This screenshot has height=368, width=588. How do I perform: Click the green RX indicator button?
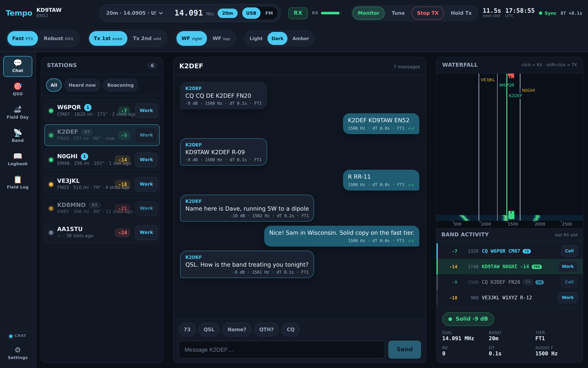click(x=298, y=13)
